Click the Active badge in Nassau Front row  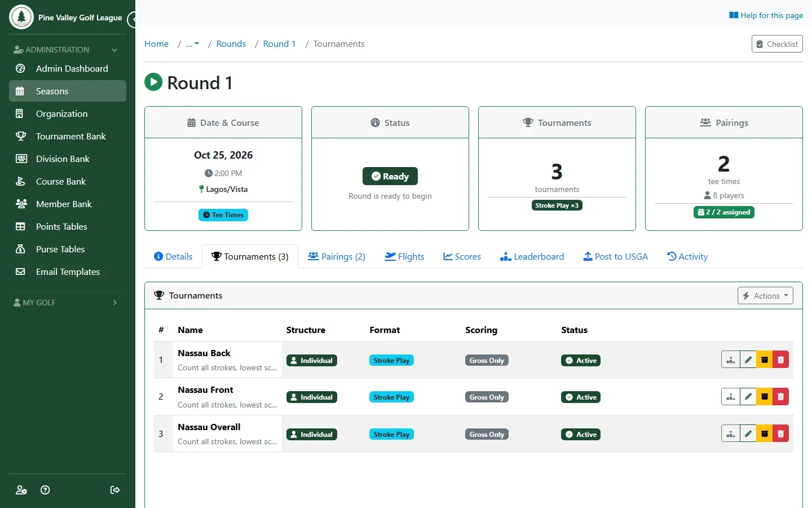[x=581, y=397]
